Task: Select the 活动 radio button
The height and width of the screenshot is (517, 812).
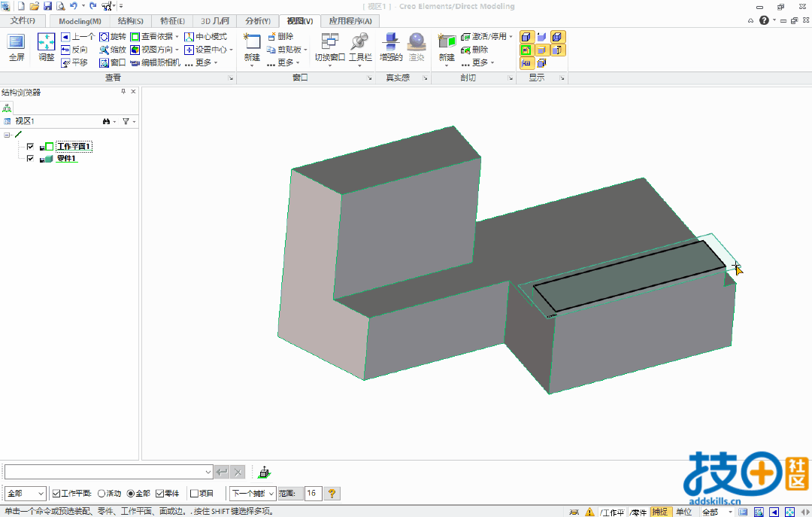Action: (x=101, y=494)
